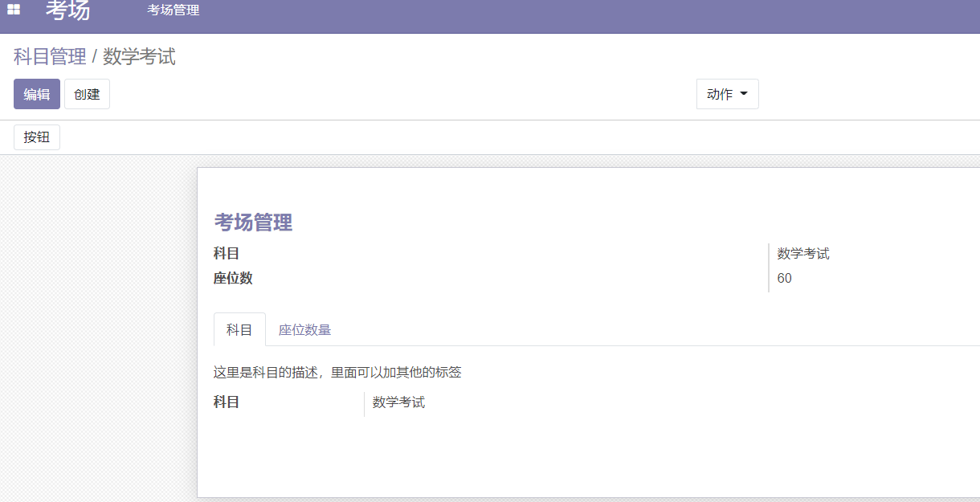Click the 编辑 button
This screenshot has height=502, width=980.
36,94
